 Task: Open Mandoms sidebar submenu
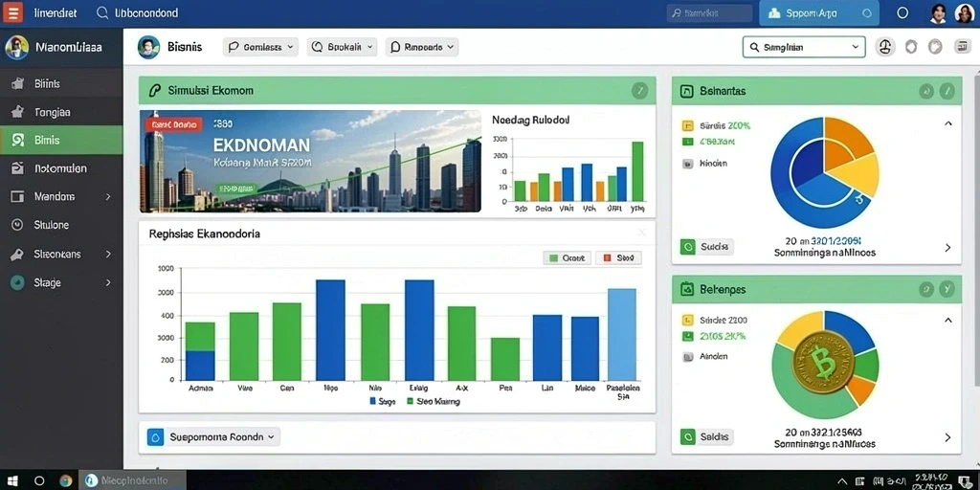coord(61,196)
